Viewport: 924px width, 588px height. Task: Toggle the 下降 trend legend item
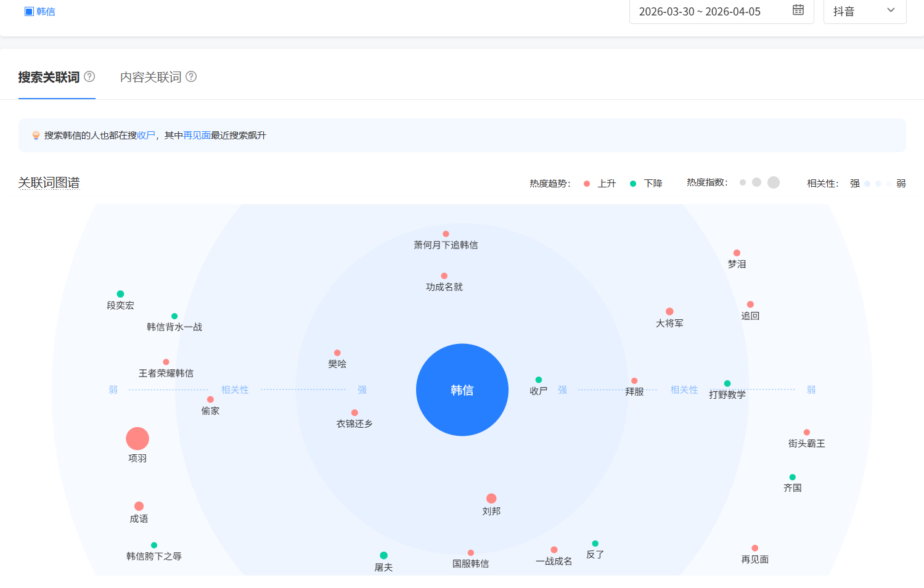click(x=646, y=184)
